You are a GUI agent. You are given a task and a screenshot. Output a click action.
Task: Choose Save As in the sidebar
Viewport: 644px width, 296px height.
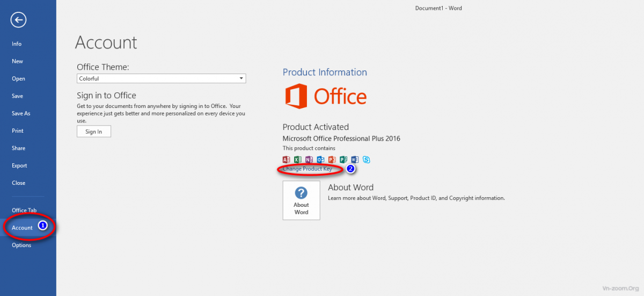click(21, 113)
